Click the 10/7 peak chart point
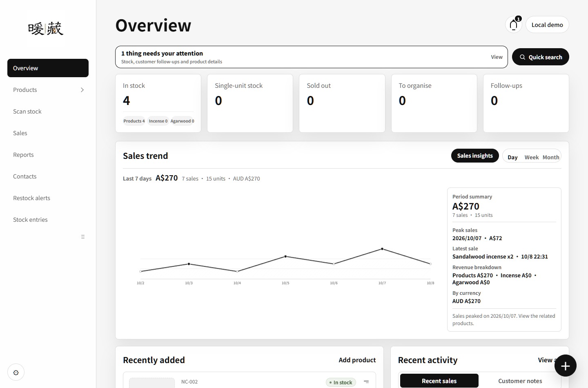 coord(382,249)
